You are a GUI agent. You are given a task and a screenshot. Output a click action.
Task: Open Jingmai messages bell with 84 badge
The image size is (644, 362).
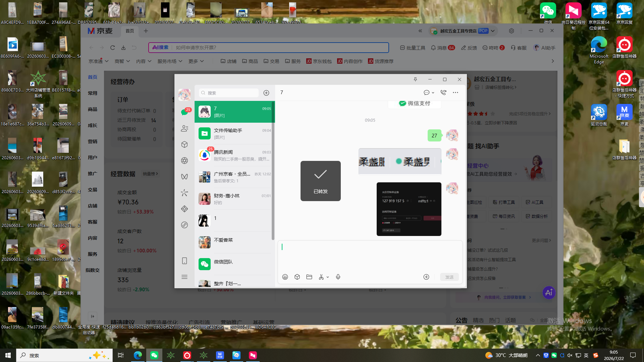[x=443, y=48]
